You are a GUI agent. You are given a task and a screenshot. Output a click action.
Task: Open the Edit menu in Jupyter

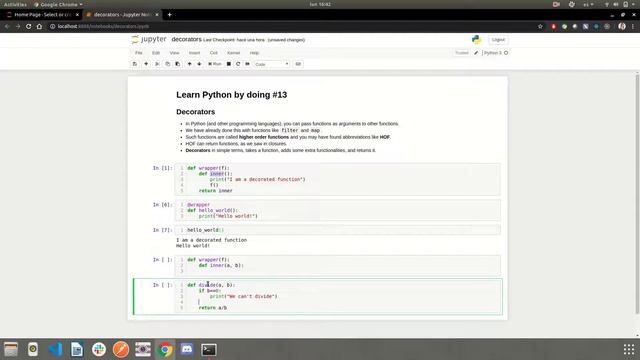156,53
